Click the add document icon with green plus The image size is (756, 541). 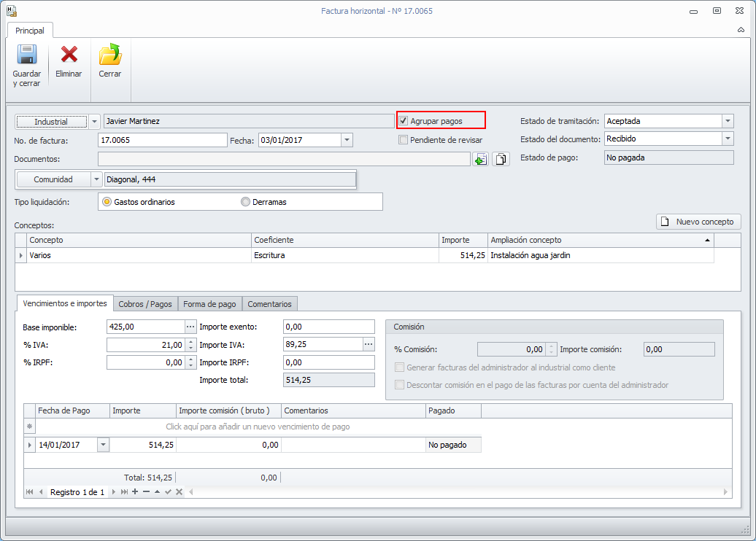pyautogui.click(x=480, y=159)
